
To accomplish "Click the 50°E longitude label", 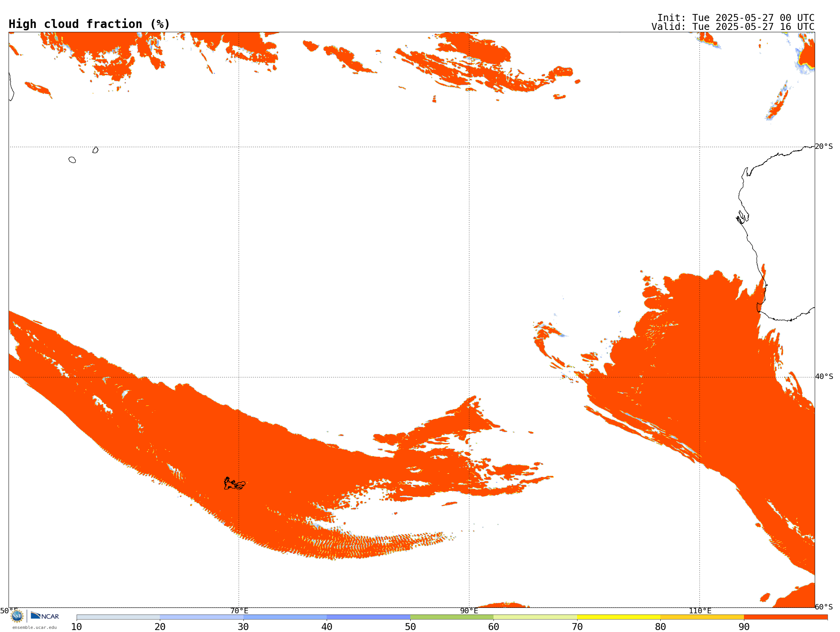I will coord(9,611).
